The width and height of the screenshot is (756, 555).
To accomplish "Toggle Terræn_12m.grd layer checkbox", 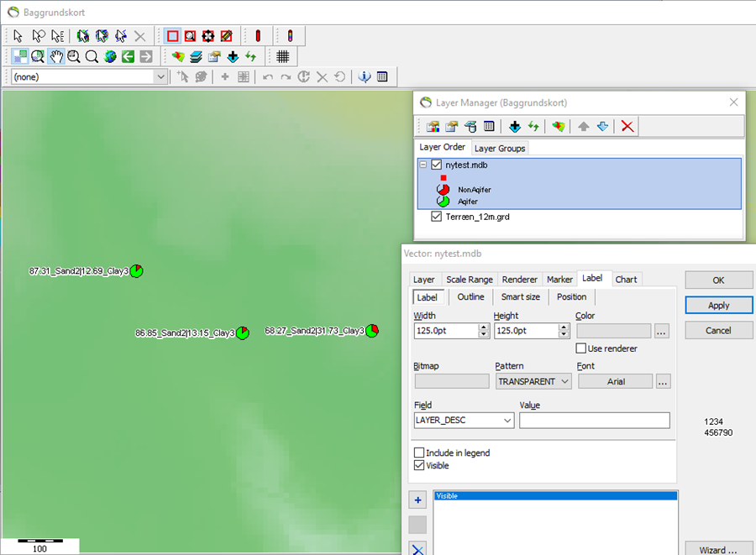I will point(436,217).
